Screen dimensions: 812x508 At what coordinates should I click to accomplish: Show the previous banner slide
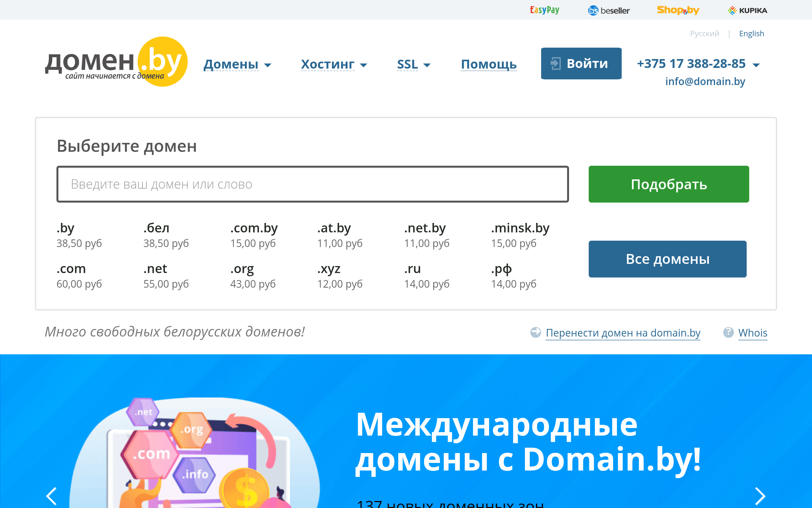point(51,496)
